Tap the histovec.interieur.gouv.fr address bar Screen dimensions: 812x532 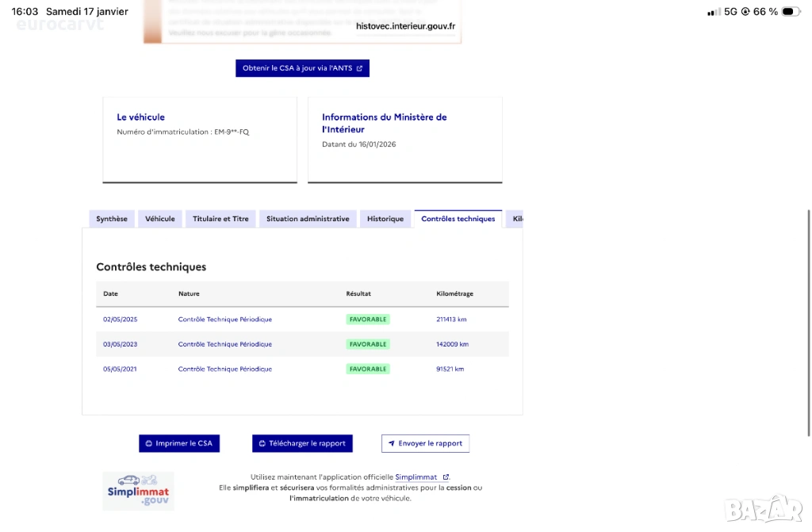(x=405, y=26)
